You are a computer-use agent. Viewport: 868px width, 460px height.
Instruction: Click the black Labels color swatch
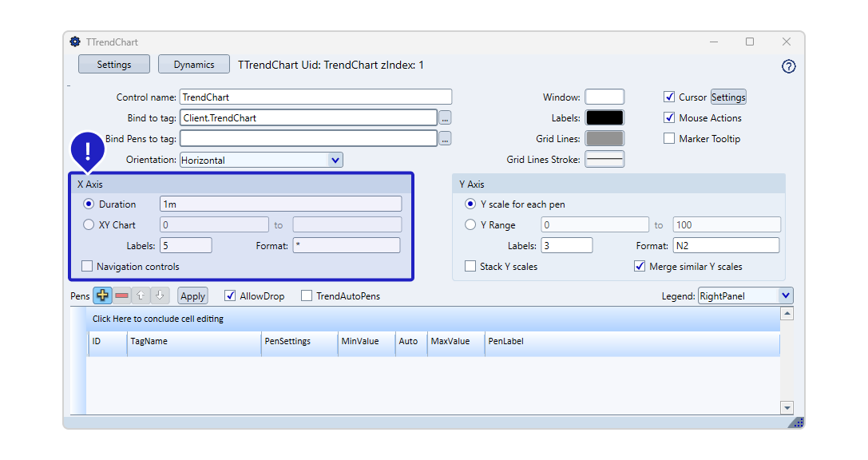click(604, 118)
